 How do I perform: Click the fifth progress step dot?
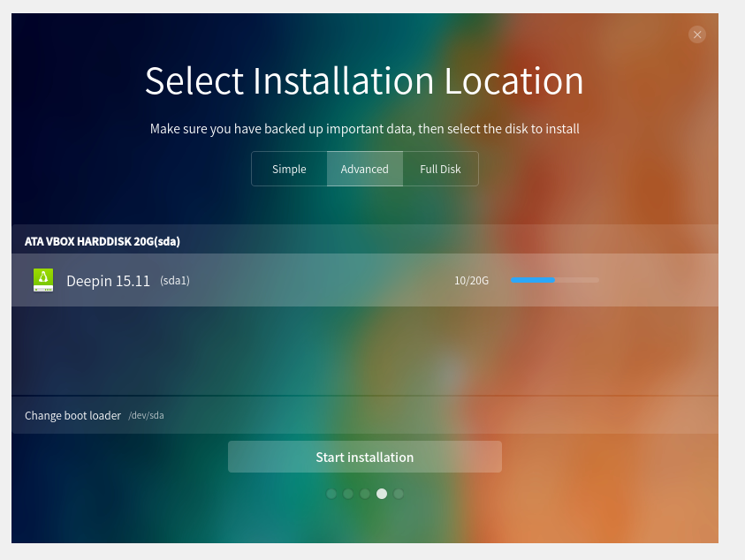pyautogui.click(x=399, y=494)
